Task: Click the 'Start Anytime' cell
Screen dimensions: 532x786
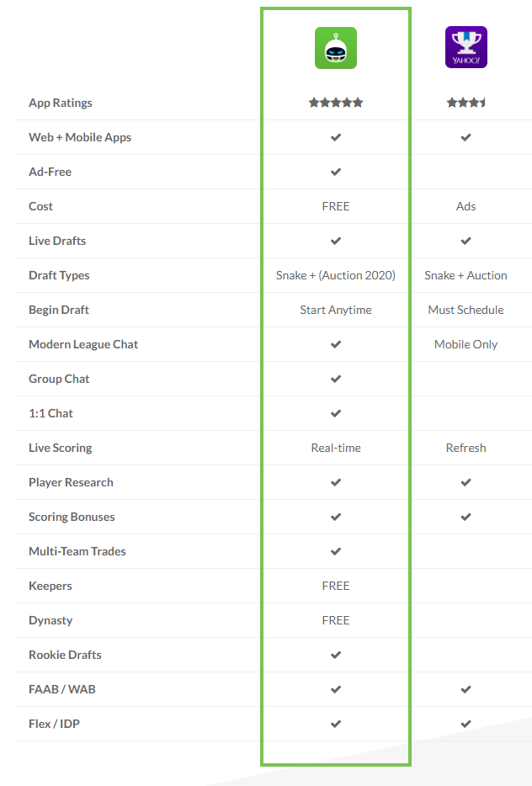Action: point(336,310)
